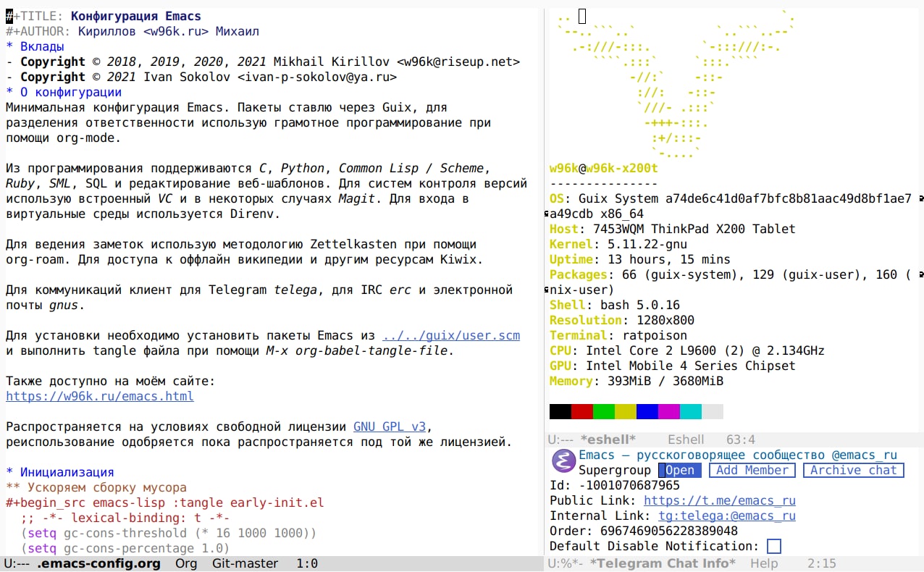
Task: Click the Order: 6967469056228389048 line
Action: (x=644, y=531)
